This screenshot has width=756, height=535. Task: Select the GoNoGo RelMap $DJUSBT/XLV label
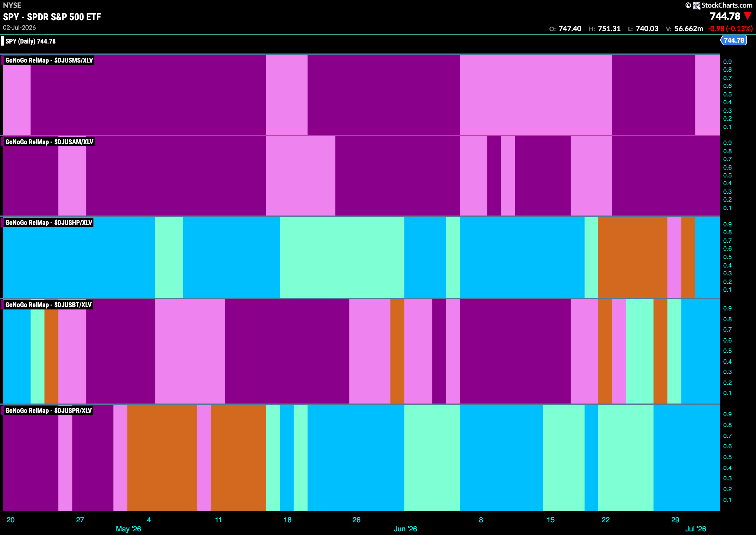(48, 305)
